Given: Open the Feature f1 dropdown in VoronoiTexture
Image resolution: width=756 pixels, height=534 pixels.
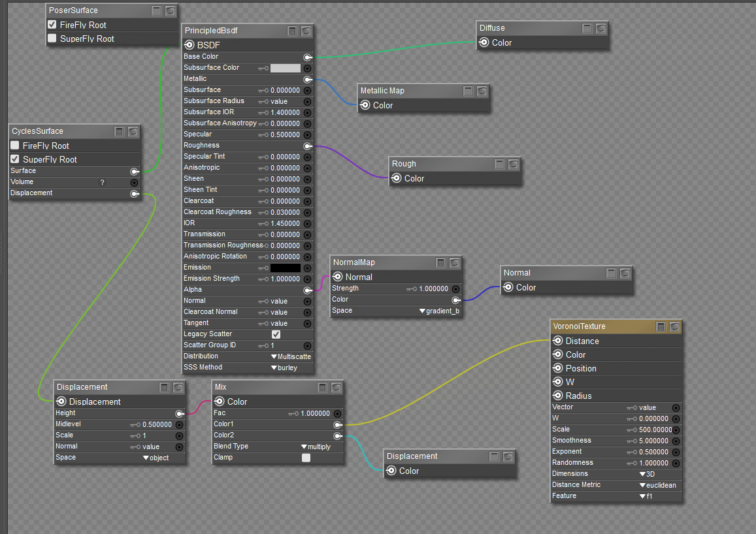Looking at the screenshot, I should [646, 496].
